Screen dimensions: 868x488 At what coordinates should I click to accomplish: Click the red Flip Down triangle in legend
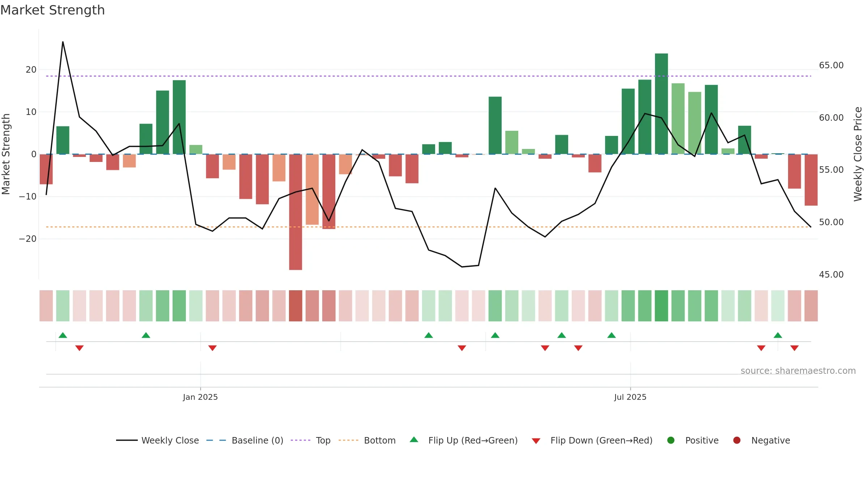click(x=536, y=441)
